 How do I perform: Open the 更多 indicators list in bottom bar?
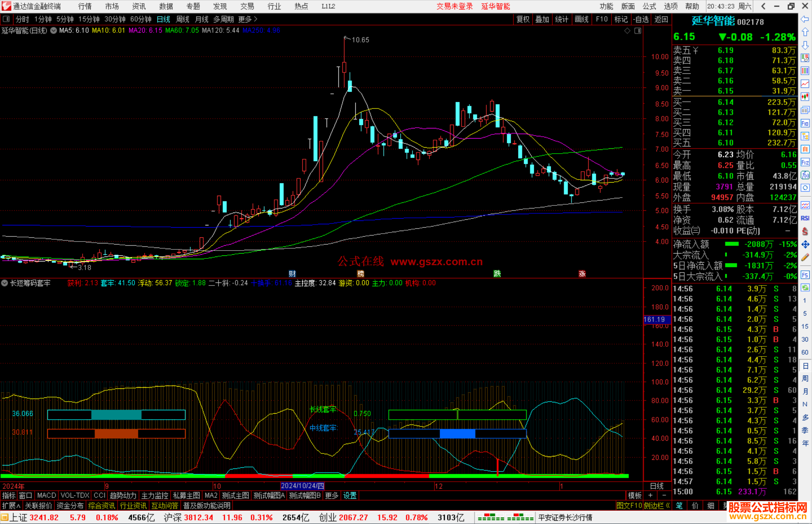[332, 495]
